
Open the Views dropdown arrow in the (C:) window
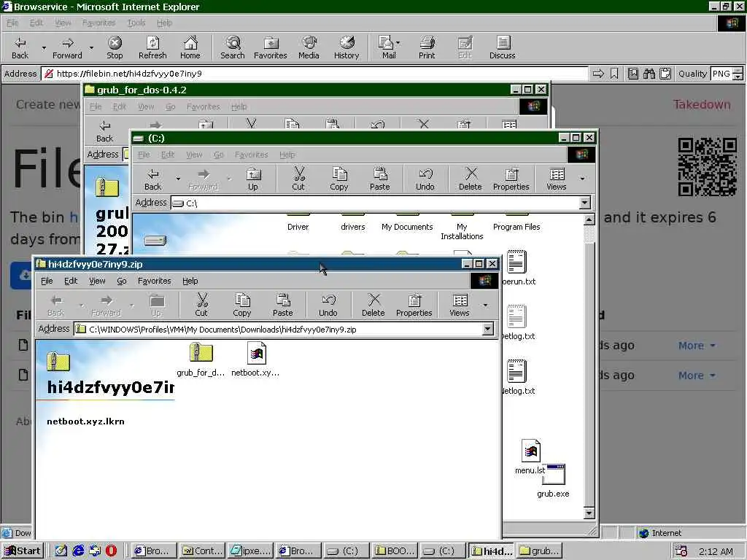[x=582, y=179]
